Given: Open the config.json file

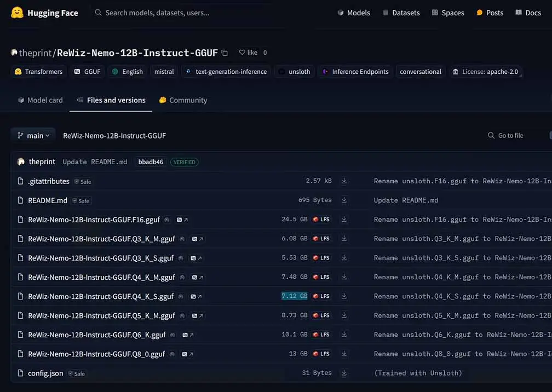Looking at the screenshot, I should tap(45, 373).
